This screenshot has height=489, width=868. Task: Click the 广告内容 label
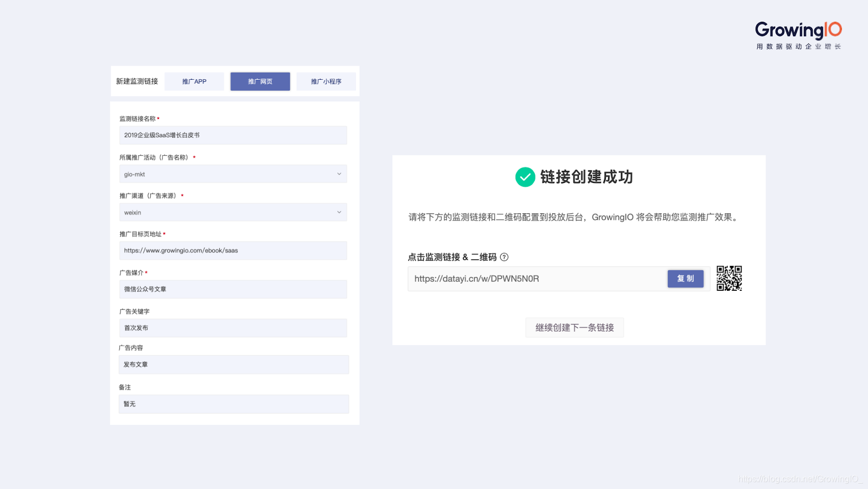[131, 348]
